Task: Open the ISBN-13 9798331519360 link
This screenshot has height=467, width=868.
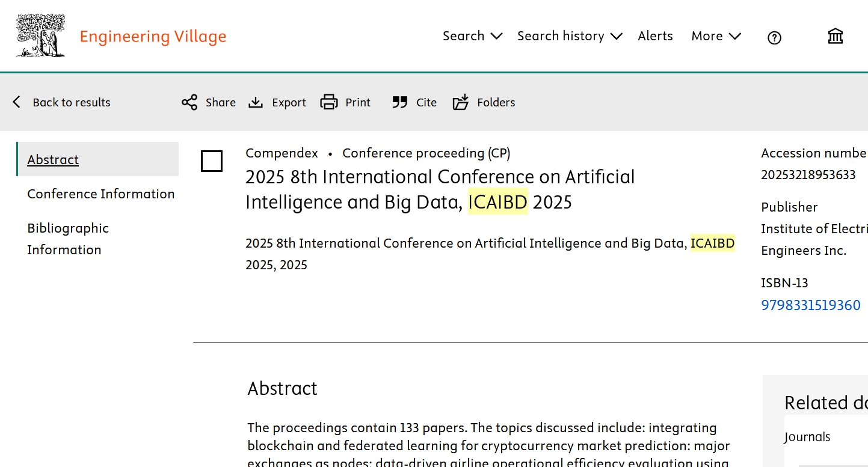Action: tap(811, 305)
